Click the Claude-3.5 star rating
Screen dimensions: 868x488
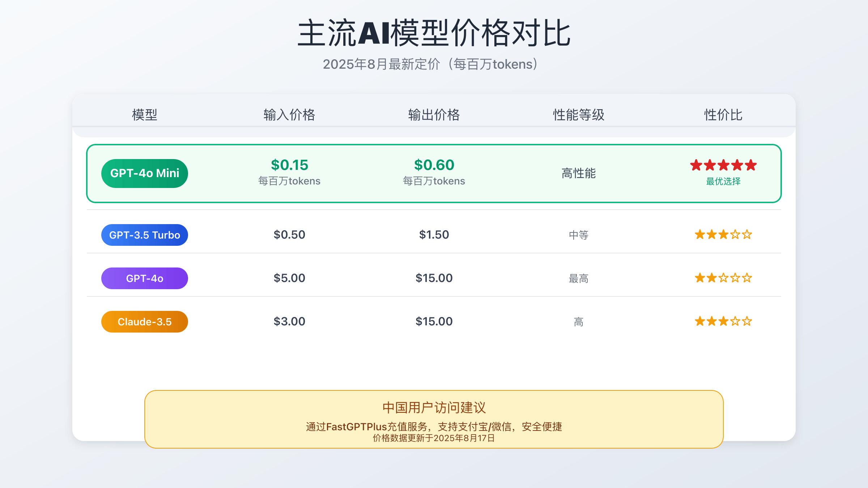[x=723, y=321]
